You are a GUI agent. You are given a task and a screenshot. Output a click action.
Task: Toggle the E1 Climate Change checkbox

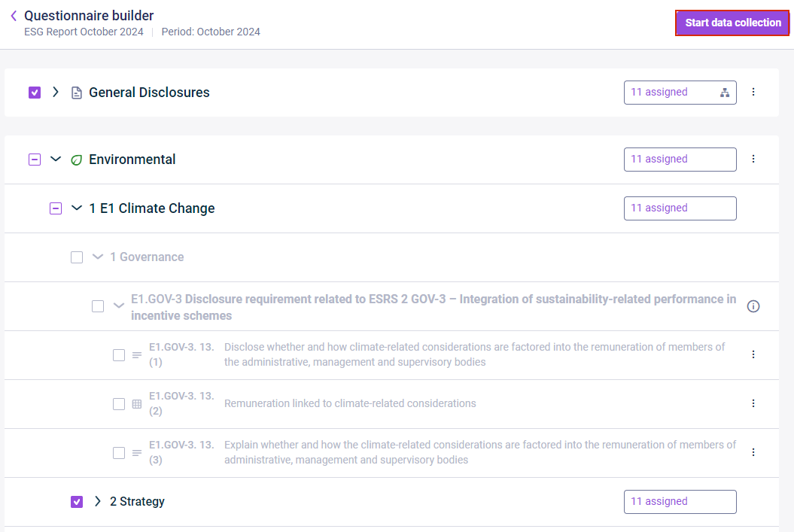click(56, 208)
